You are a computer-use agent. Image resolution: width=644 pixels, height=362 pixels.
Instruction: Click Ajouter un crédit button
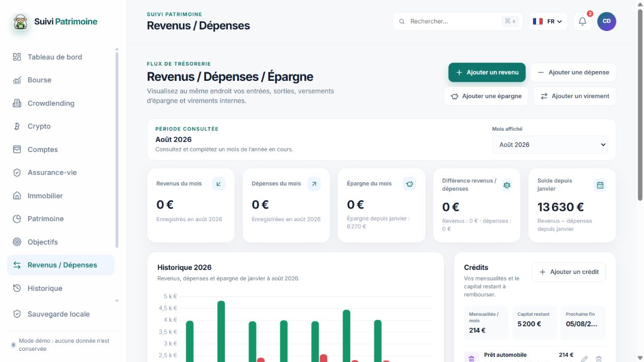tap(569, 272)
